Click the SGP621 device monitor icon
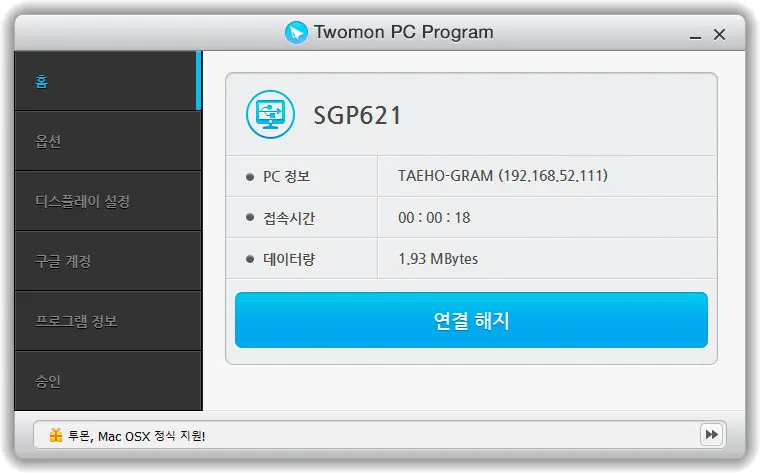The height and width of the screenshot is (473, 760). point(270,114)
